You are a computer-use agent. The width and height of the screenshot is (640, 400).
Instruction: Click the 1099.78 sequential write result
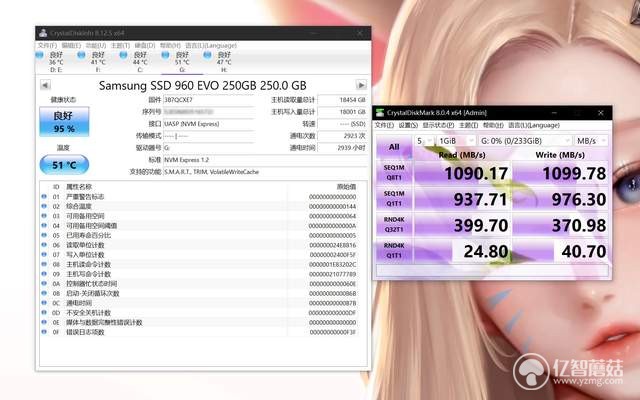pyautogui.click(x=560, y=173)
